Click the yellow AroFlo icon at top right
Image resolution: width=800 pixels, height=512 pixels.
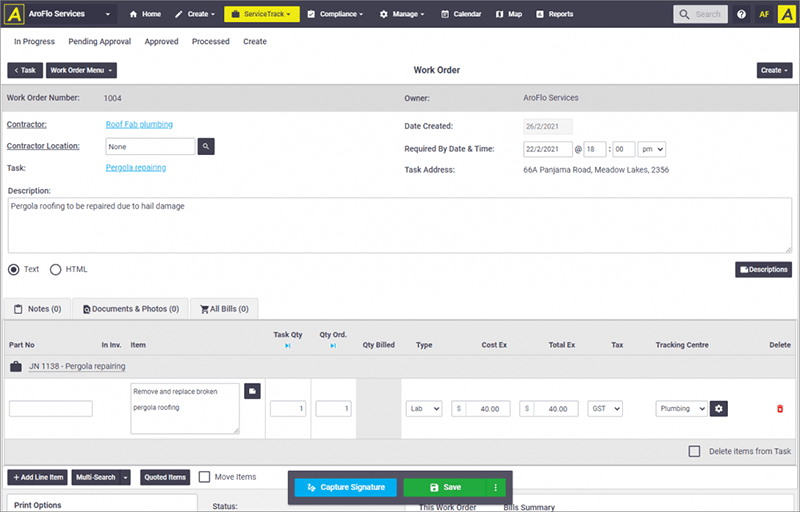point(787,14)
